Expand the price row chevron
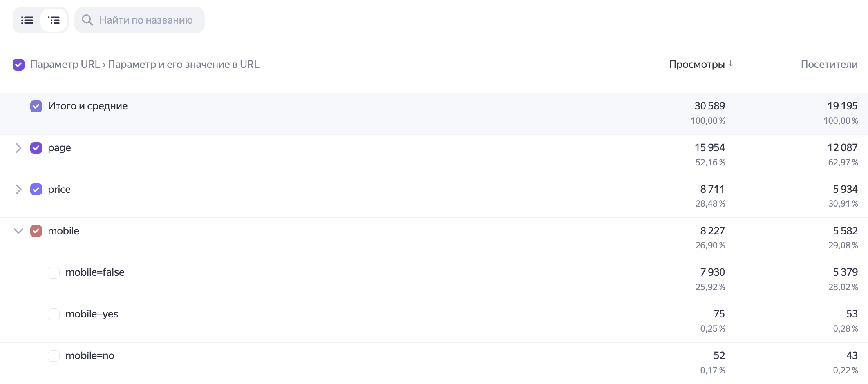Image resolution: width=868 pixels, height=384 pixels. click(x=18, y=190)
